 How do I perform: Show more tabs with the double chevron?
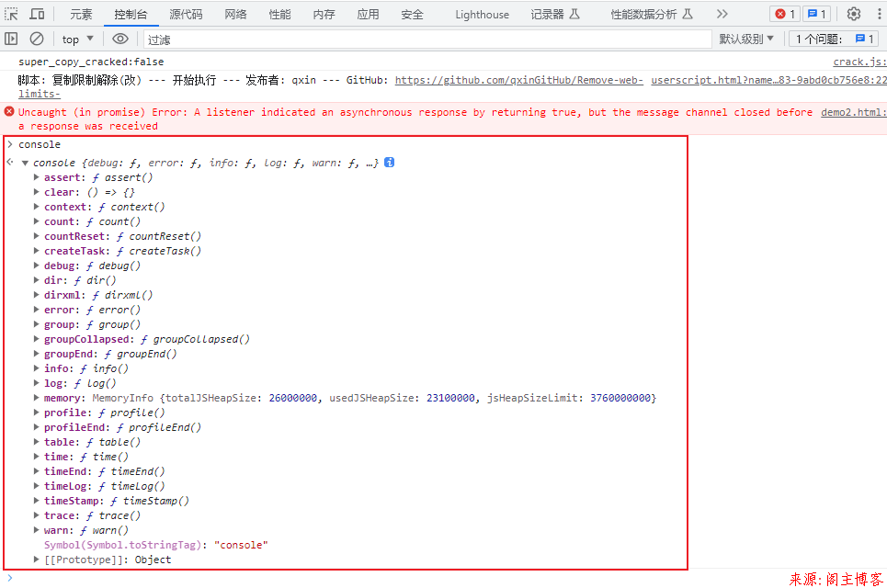point(722,14)
